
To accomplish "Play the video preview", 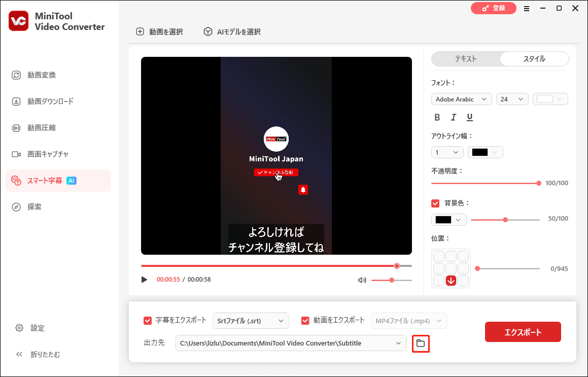I will 144,280.
